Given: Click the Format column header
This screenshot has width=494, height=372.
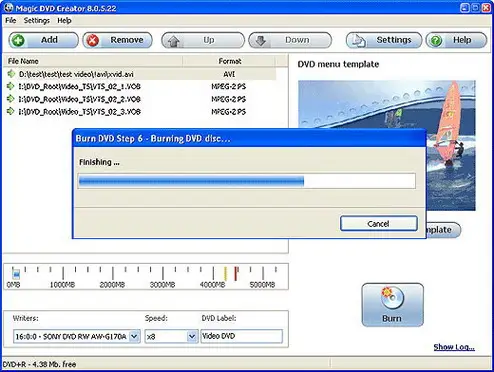Looking at the screenshot, I should pos(230,61).
